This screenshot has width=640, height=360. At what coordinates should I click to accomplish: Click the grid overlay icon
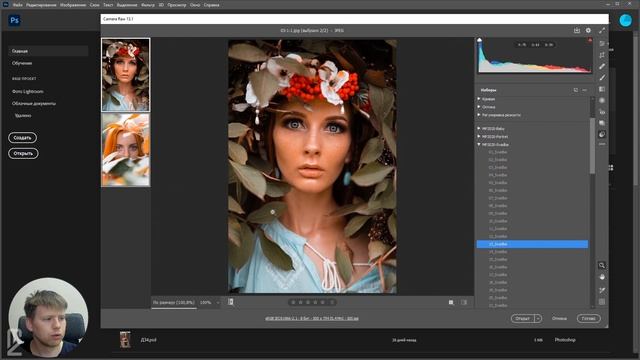pos(602,302)
